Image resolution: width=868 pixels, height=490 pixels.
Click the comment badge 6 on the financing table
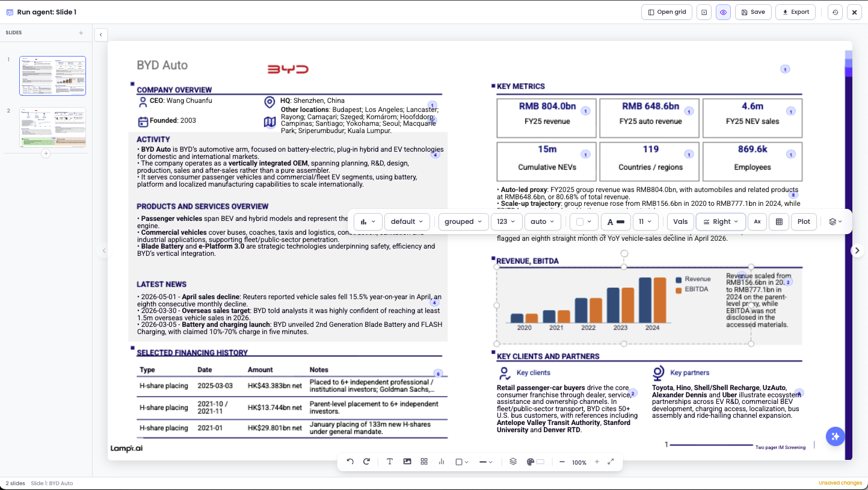coord(438,374)
